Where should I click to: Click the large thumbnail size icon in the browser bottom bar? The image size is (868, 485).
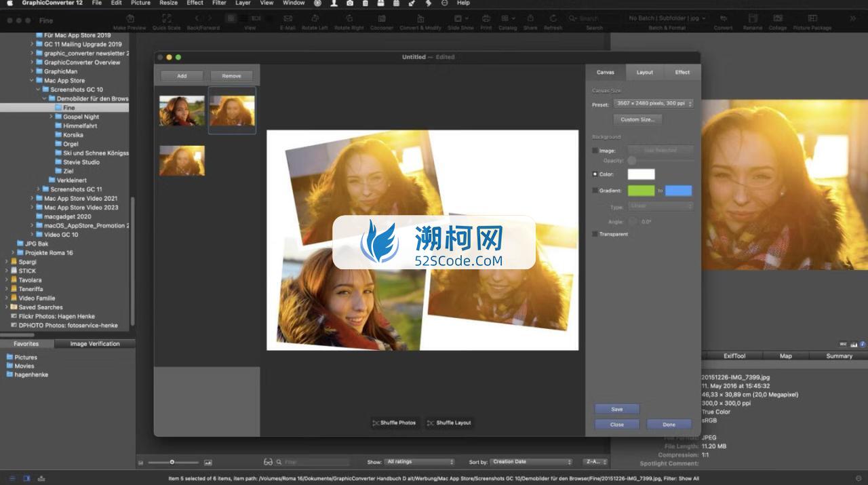[x=208, y=463]
